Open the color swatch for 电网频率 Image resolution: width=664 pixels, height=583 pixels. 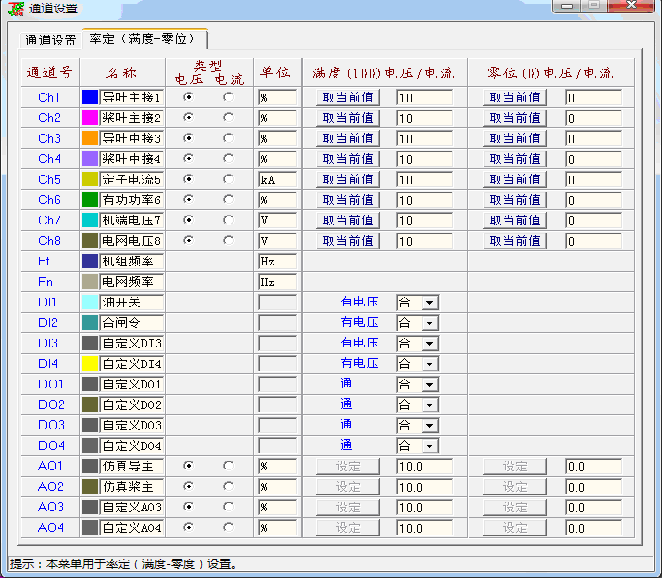pyautogui.click(x=90, y=282)
